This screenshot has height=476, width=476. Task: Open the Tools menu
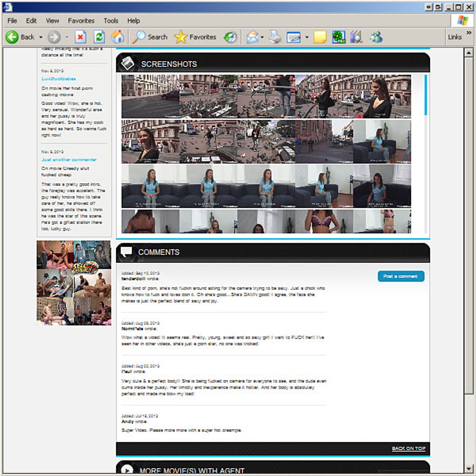[x=111, y=21]
